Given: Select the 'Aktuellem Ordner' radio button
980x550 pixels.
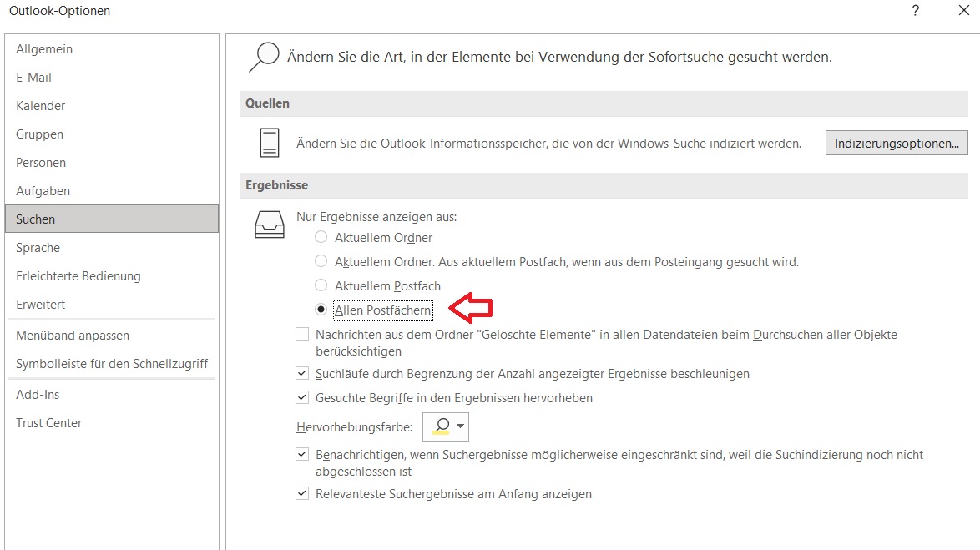Looking at the screenshot, I should [321, 238].
